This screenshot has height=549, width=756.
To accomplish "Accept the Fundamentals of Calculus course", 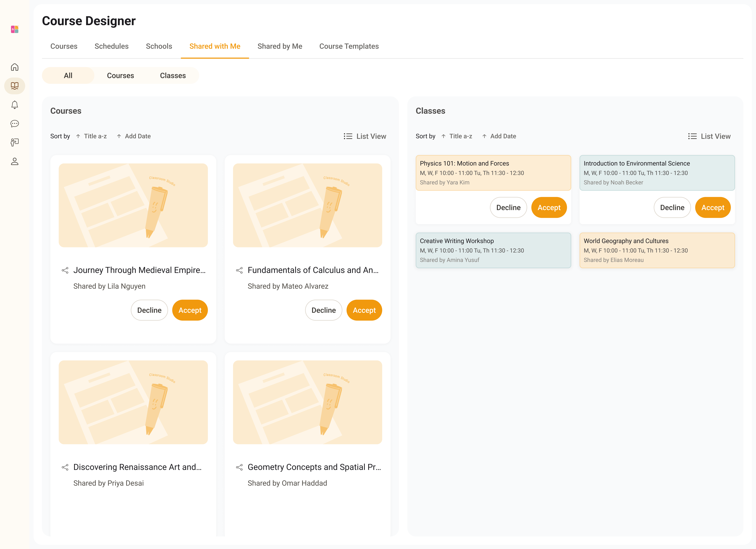I will click(364, 310).
